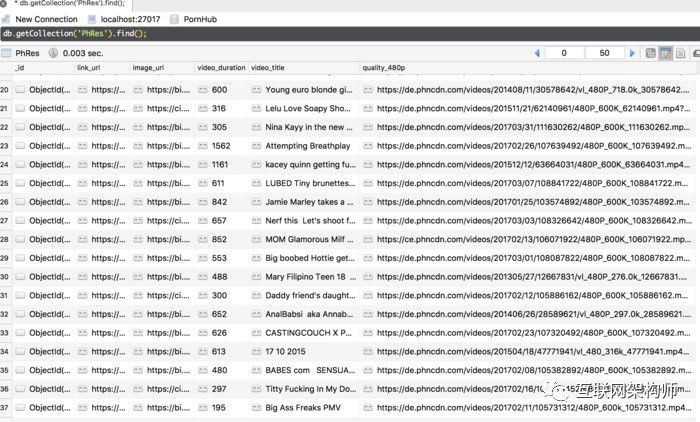Select row number 31
The image size is (700, 422).
[4, 296]
